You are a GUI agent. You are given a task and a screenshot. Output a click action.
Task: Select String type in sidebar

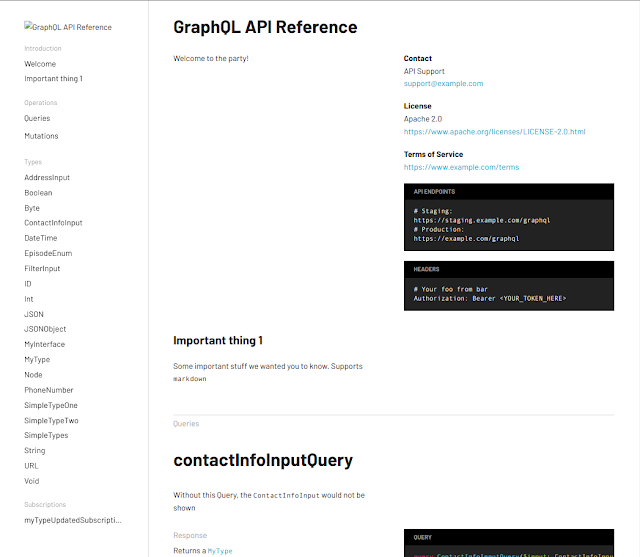pyautogui.click(x=35, y=450)
